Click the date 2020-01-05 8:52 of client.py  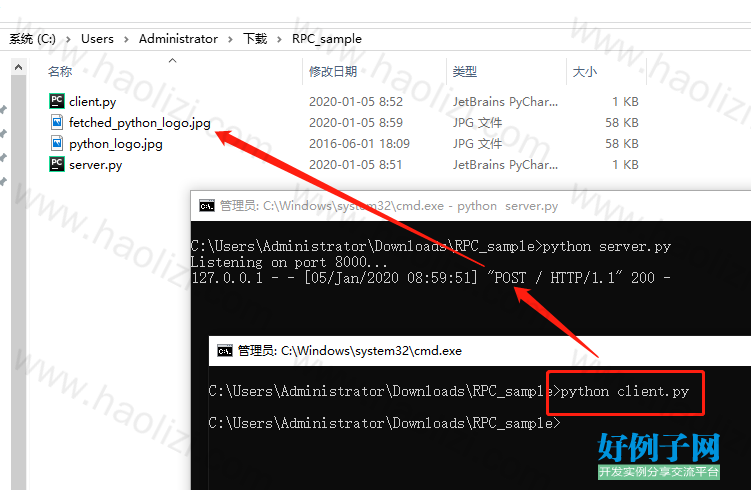click(x=356, y=102)
